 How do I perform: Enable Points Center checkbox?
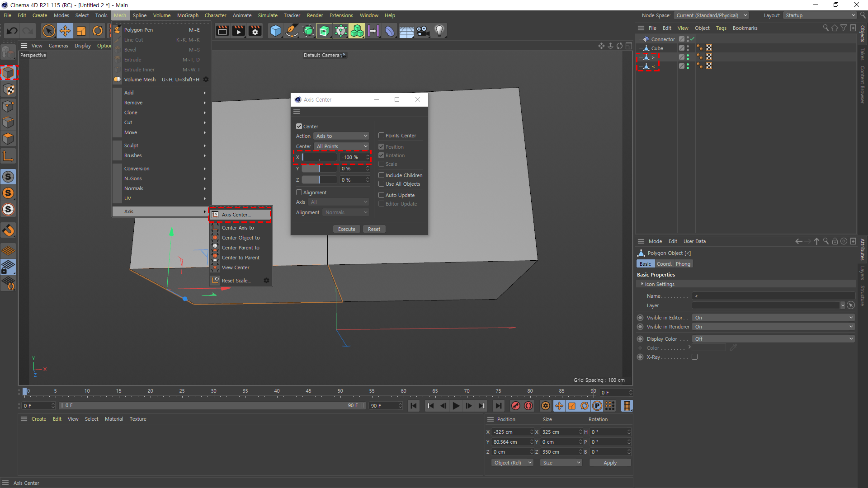click(381, 136)
